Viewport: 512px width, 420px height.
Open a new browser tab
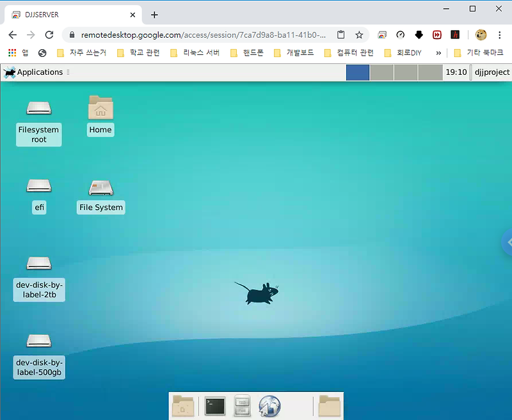coord(154,15)
